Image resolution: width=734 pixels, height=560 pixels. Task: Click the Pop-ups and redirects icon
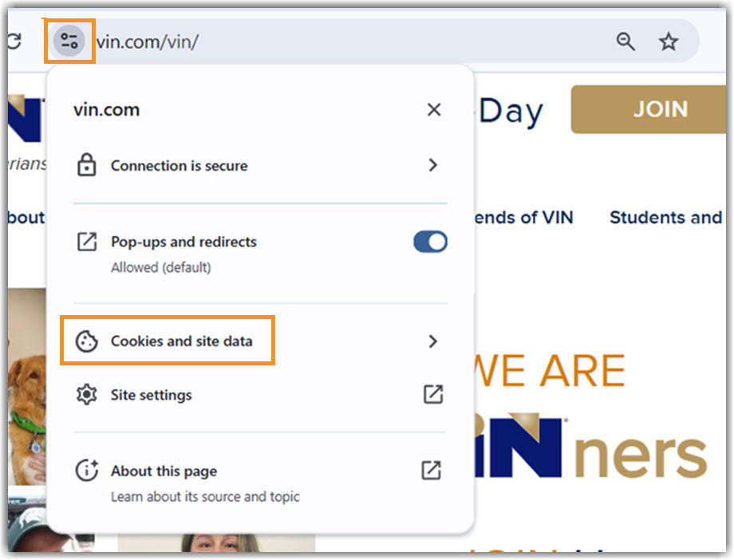point(87,242)
